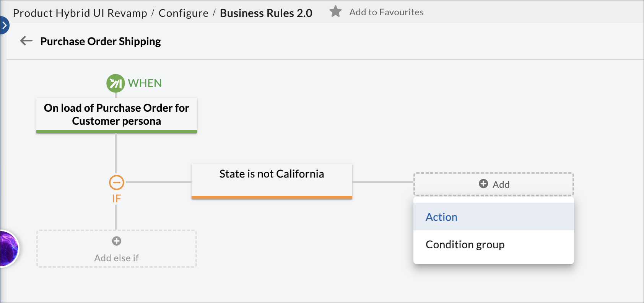
Task: Click the star Favourites icon
Action: pyautogui.click(x=335, y=11)
